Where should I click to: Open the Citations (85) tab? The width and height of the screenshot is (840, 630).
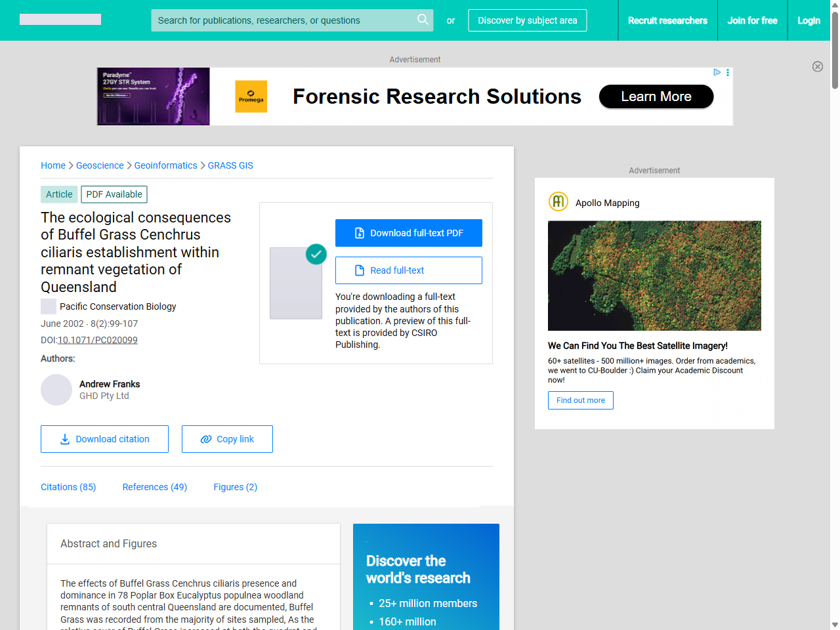coord(68,487)
